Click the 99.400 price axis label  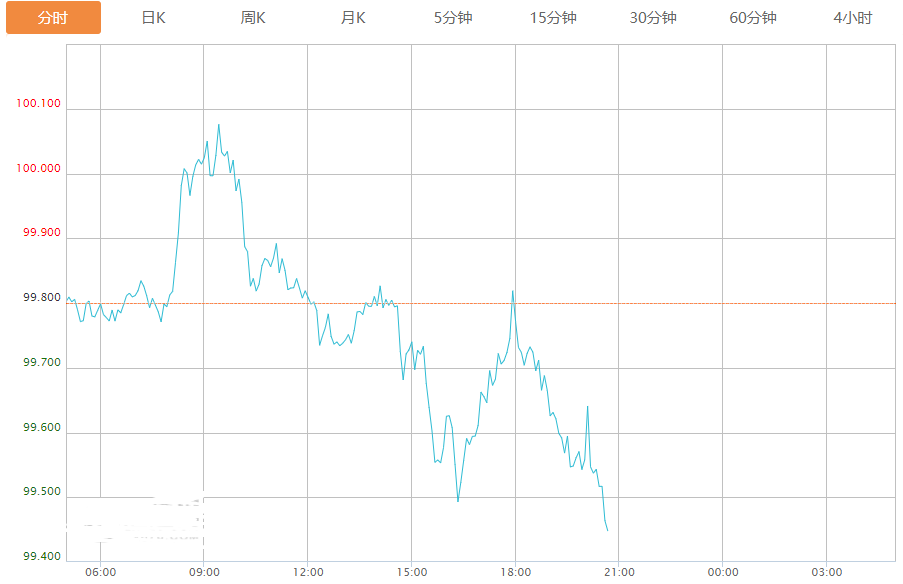click(x=41, y=556)
